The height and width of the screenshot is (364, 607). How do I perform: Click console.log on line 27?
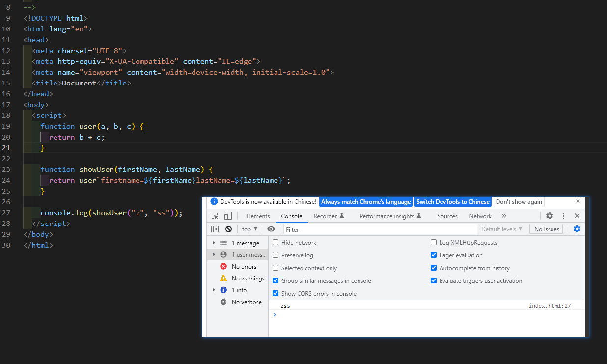click(x=64, y=213)
